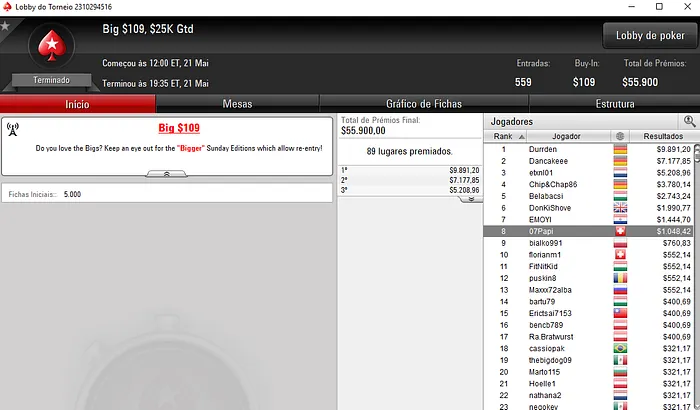The height and width of the screenshot is (410, 700).
Task: Expand the prize payouts list
Action: tap(471, 199)
